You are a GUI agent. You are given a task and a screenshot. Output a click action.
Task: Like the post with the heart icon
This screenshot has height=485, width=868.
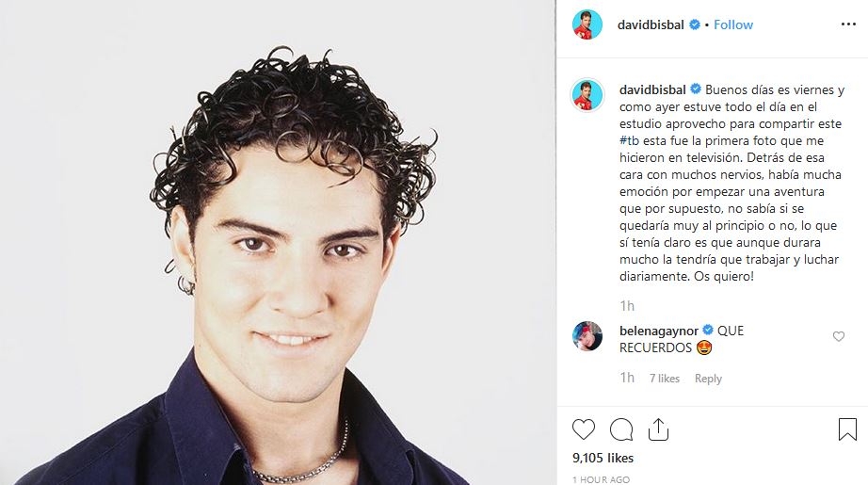tap(584, 429)
